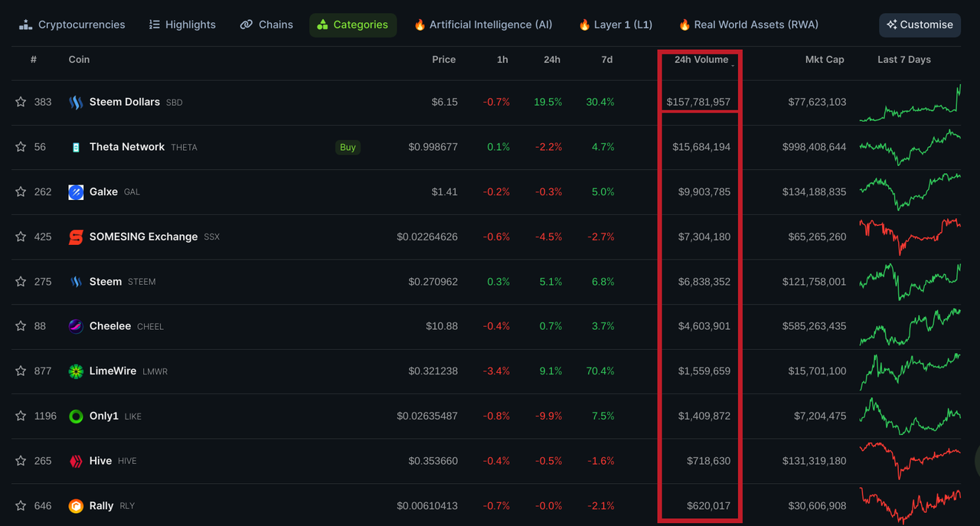
Task: Open the Artificial Intelligence (AI) category
Action: pos(483,25)
